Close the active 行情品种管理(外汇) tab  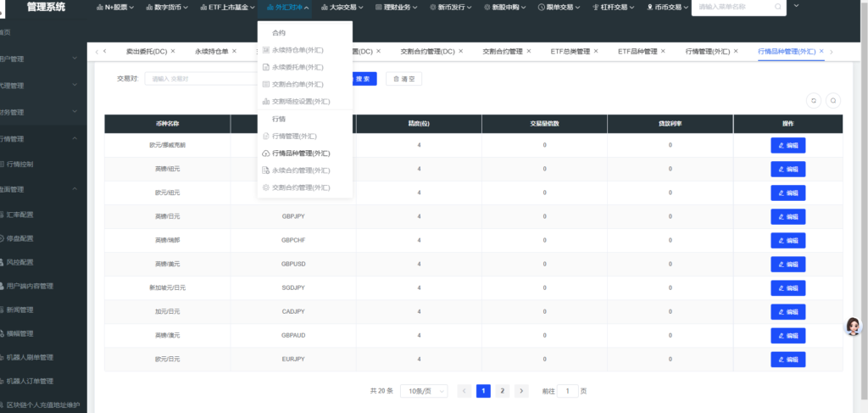click(821, 51)
